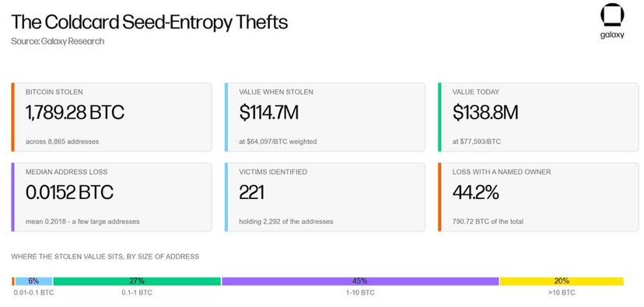The height and width of the screenshot is (307, 644).
Task: Click the purple 45% bar segment
Action: (360, 281)
